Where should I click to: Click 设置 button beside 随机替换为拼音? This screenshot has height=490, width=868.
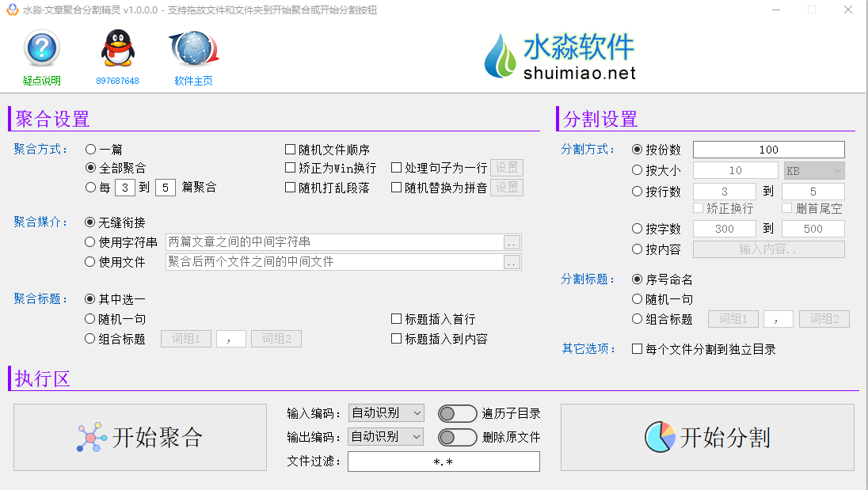point(507,188)
